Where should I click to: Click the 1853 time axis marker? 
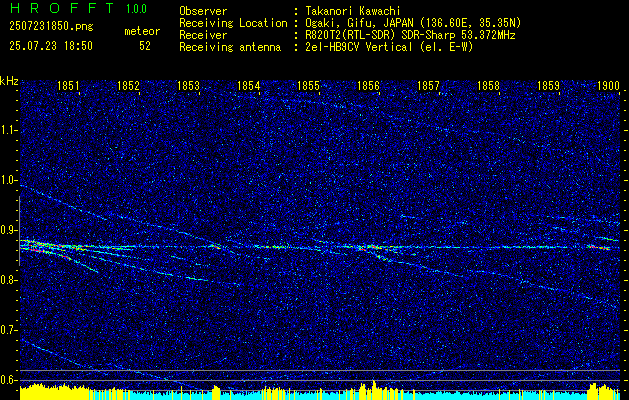pos(189,85)
